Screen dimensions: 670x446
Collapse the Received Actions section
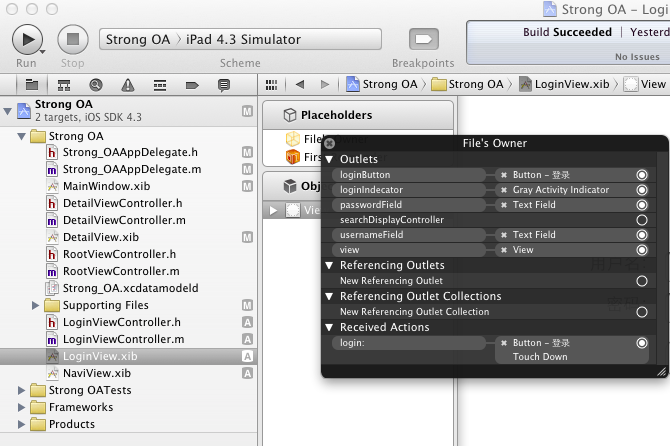click(329, 328)
